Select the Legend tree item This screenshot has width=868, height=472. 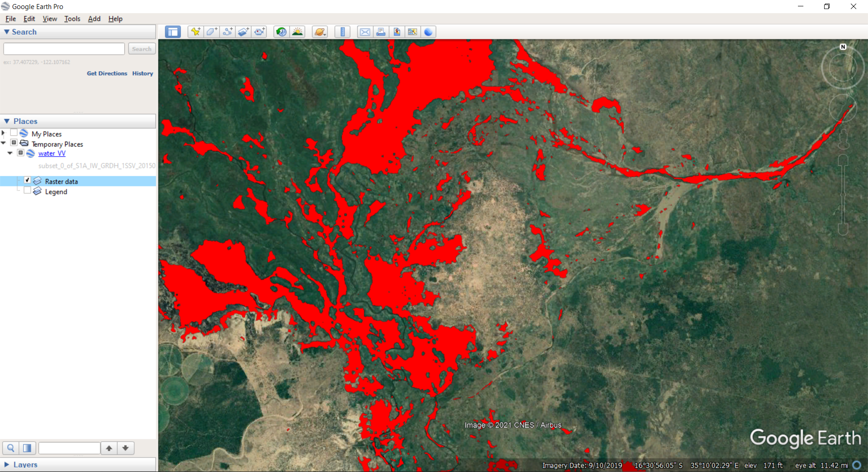pos(56,192)
